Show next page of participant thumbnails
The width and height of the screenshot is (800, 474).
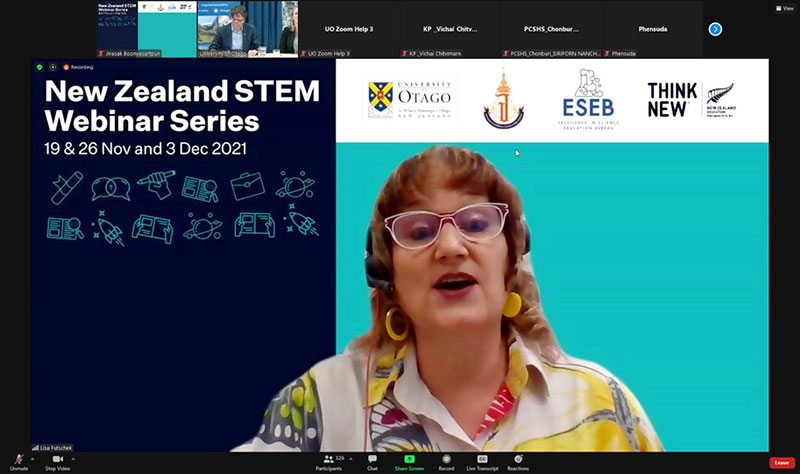click(715, 29)
